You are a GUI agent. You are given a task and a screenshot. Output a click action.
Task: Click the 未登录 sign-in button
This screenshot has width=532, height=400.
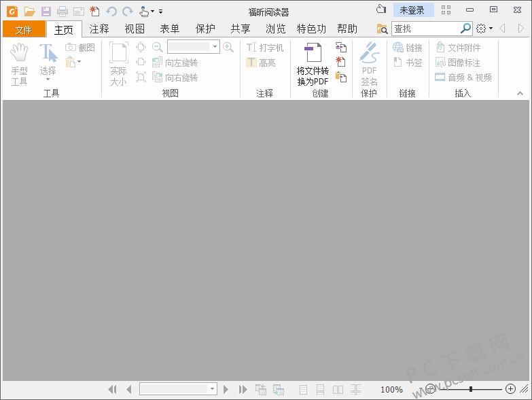(x=412, y=10)
